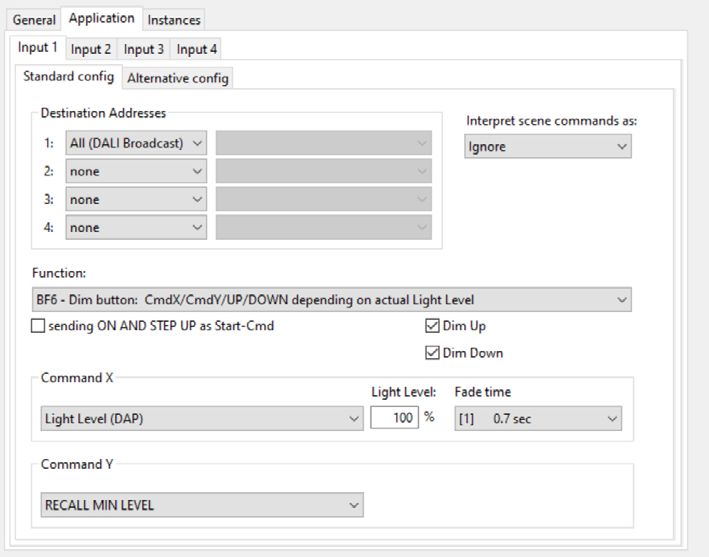709x557 pixels.
Task: Click the Light Level 100 percent field
Action: coord(394,417)
